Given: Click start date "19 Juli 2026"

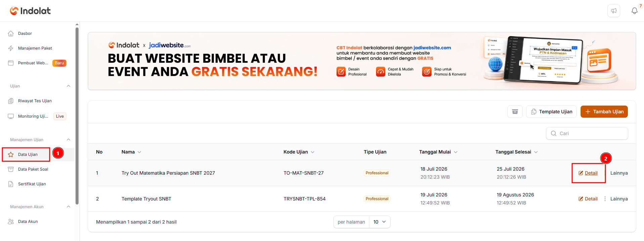Looking at the screenshot, I should tap(434, 195).
